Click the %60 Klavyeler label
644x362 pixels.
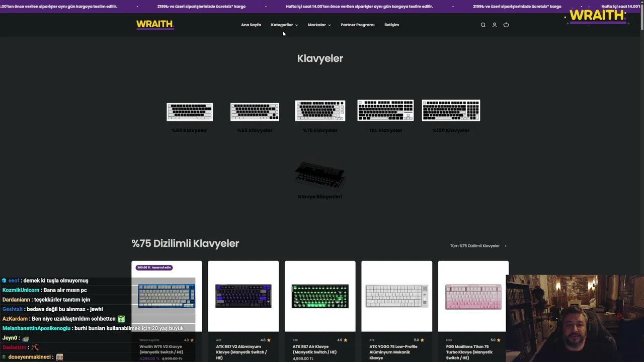tap(190, 130)
